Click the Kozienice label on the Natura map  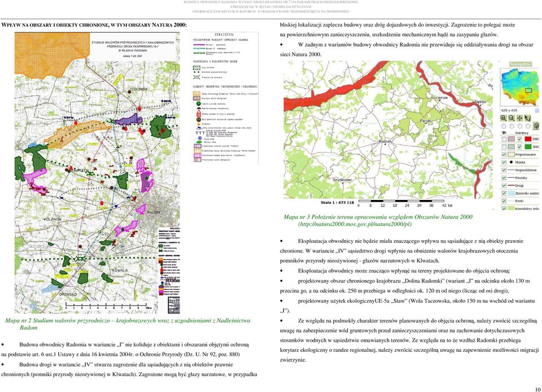pyautogui.click(x=439, y=98)
